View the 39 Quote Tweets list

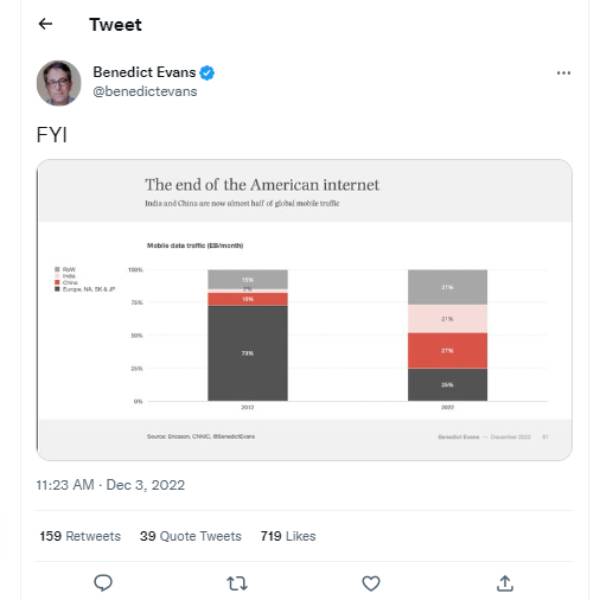point(191,536)
